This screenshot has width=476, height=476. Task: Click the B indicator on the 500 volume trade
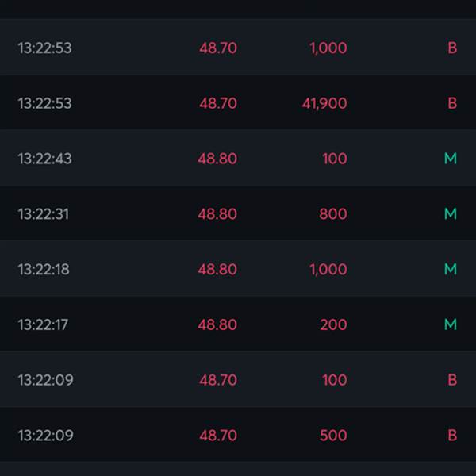tap(452, 435)
